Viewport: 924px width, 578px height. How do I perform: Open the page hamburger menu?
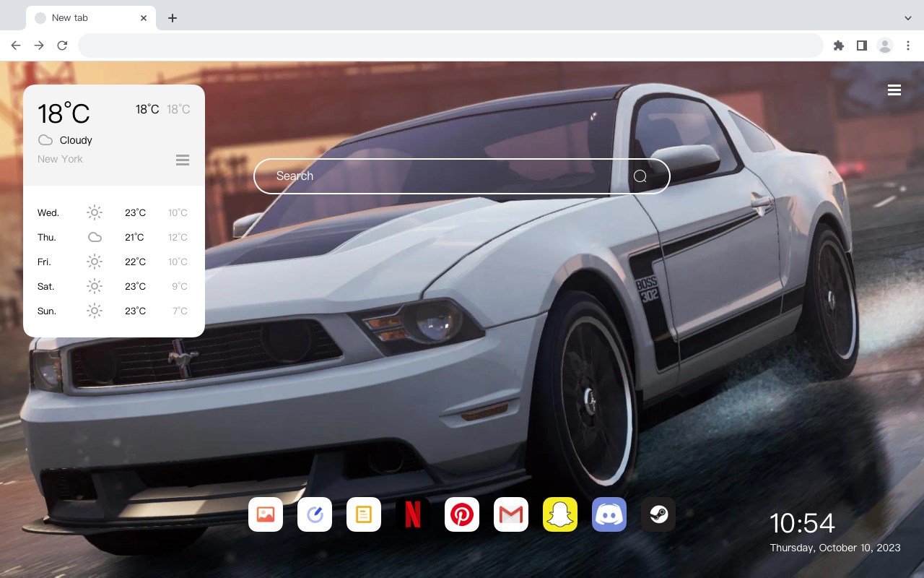pos(894,90)
